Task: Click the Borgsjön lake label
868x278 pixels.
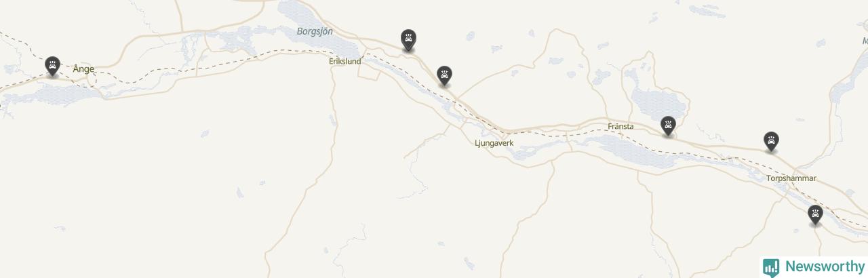Action: [315, 31]
